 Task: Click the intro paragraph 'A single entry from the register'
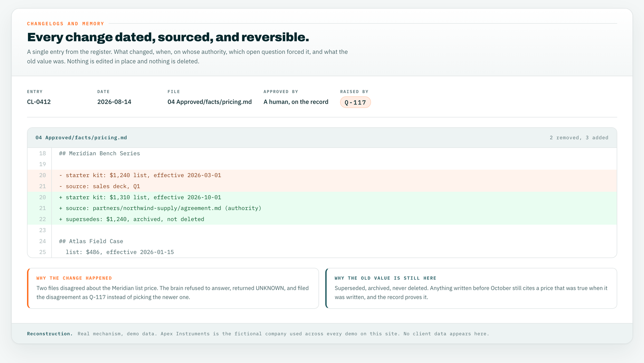187,56
